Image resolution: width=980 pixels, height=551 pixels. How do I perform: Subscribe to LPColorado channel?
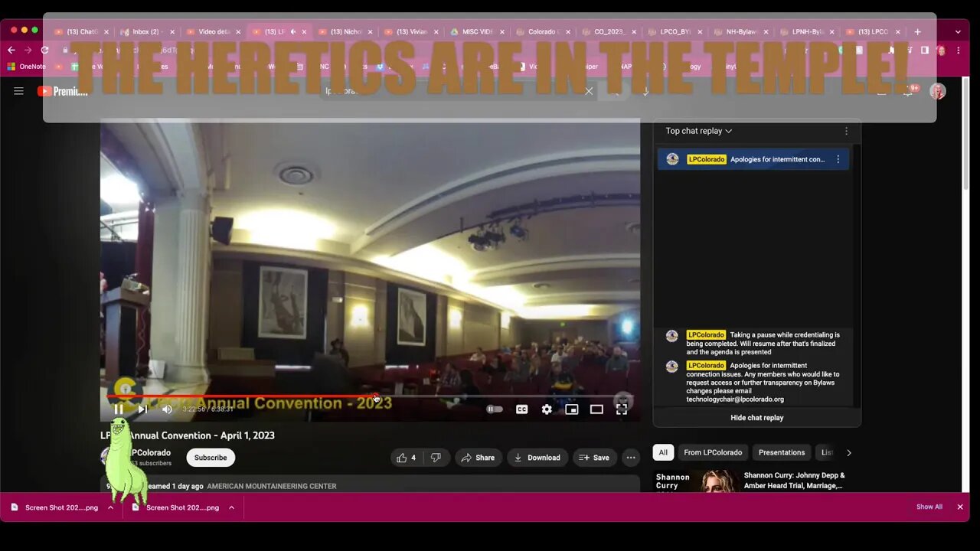coord(211,458)
